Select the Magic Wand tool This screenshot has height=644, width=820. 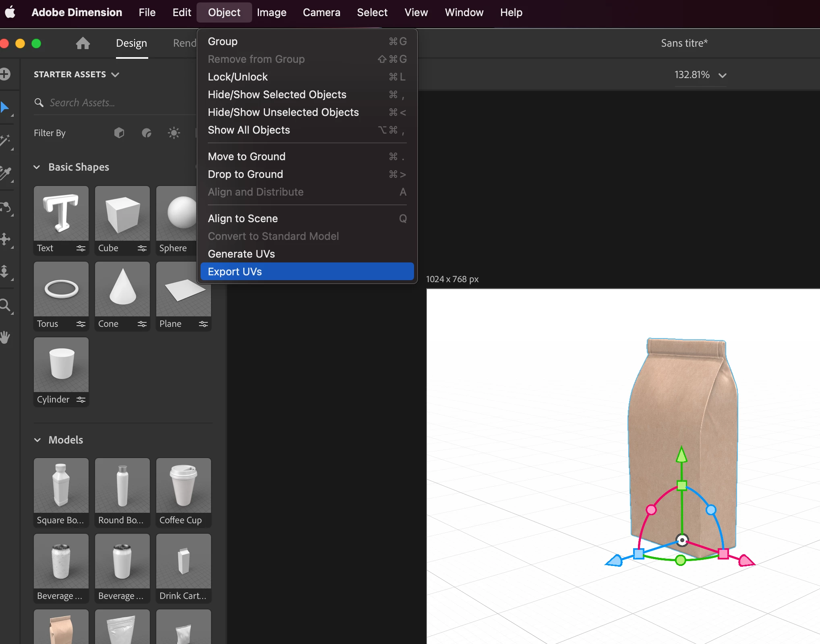coord(6,140)
